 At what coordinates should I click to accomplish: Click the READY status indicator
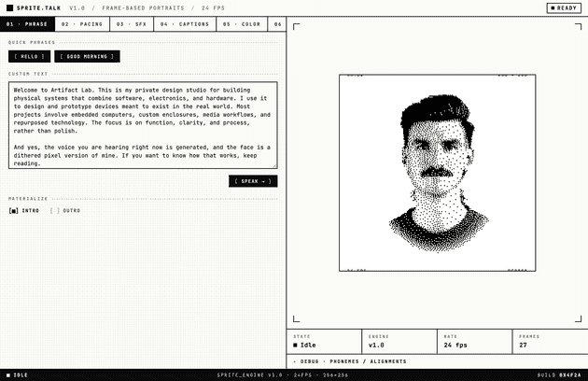(x=564, y=7)
